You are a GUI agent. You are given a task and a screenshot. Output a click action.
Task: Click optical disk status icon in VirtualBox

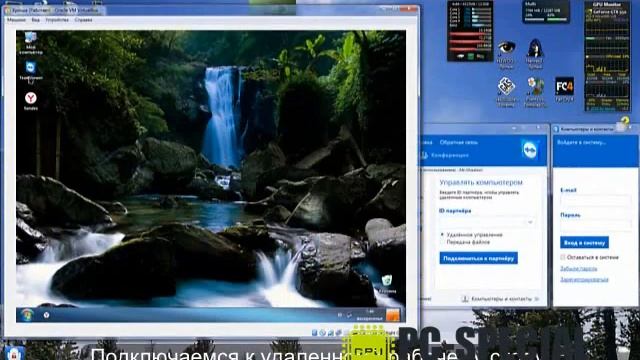(x=322, y=333)
